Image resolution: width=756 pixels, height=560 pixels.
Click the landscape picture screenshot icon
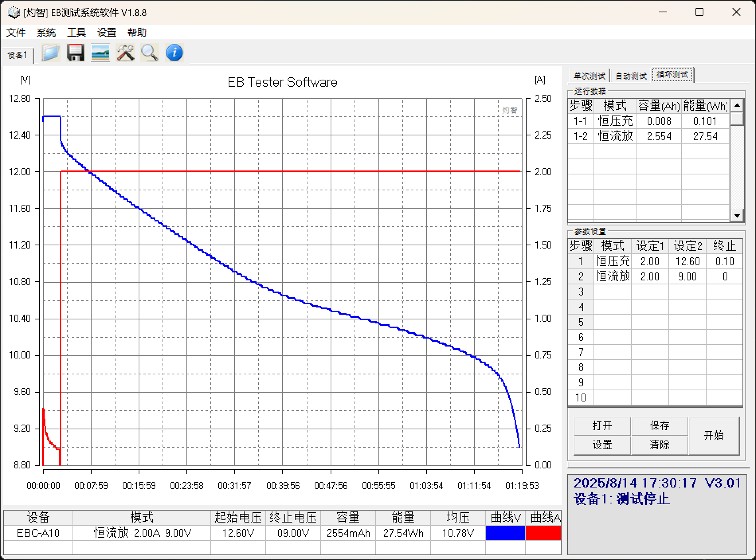[100, 53]
